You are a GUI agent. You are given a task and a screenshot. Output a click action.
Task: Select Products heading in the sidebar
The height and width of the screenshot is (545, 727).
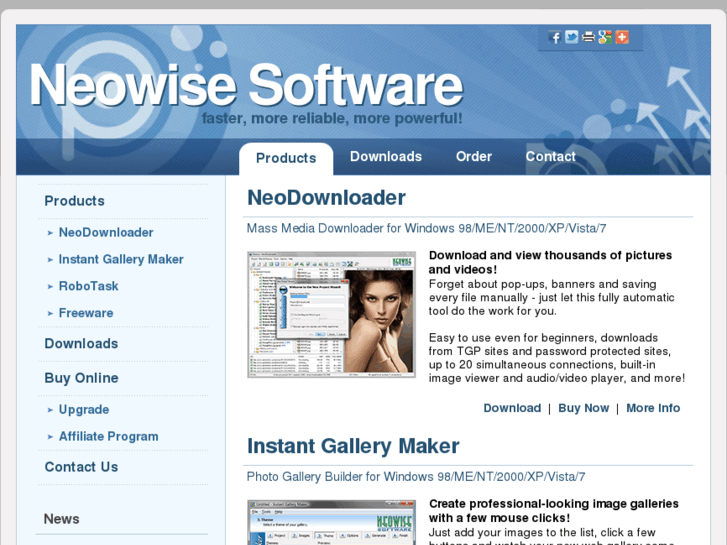tap(74, 201)
